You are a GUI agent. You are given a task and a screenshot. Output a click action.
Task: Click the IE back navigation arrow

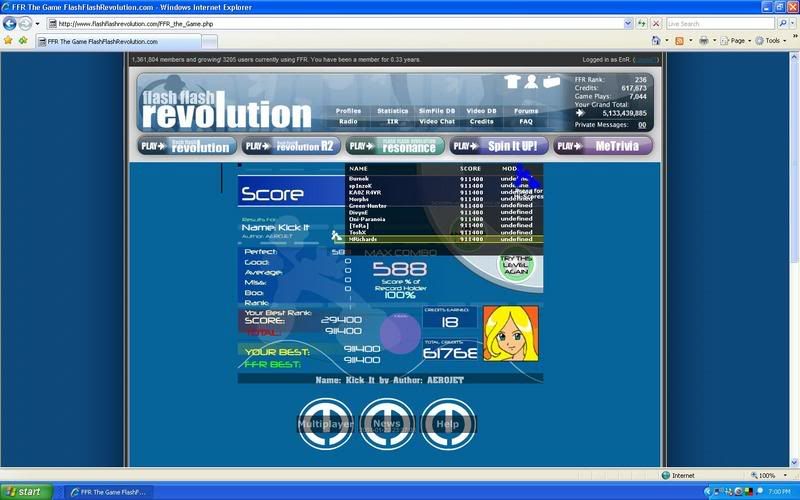click(x=11, y=23)
